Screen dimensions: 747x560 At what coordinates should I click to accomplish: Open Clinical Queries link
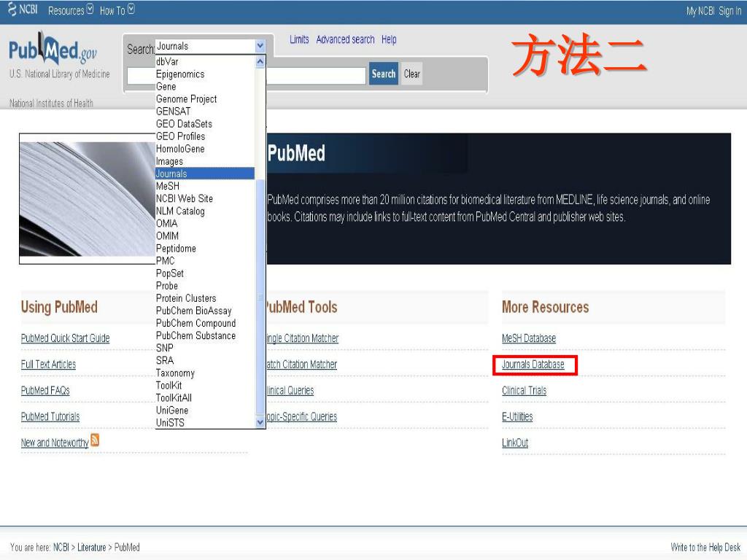pos(290,391)
